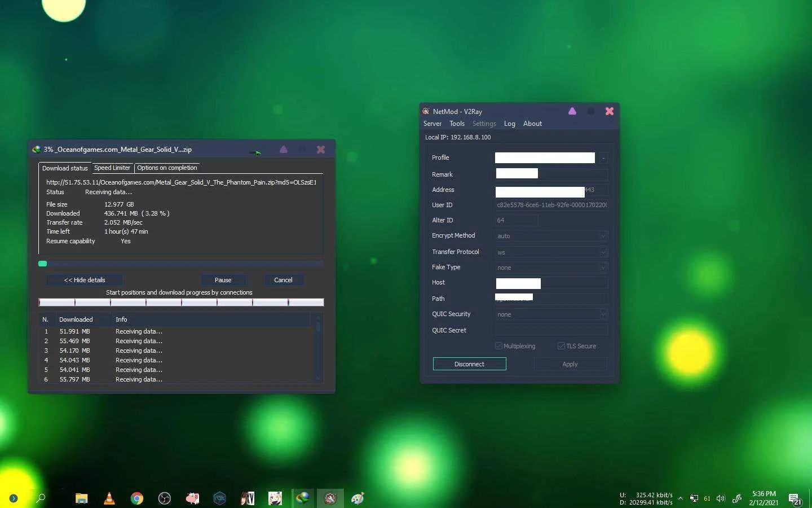Launch Nox emulator from the taskbar
Viewport: 812px width, 508px height.
point(220,498)
